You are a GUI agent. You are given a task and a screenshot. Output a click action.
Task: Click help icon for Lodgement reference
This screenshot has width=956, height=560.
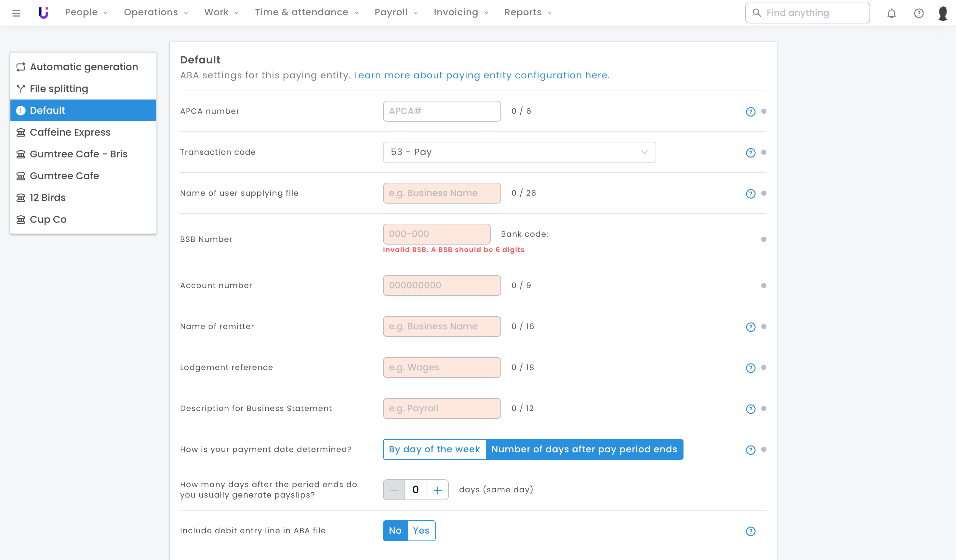(750, 367)
